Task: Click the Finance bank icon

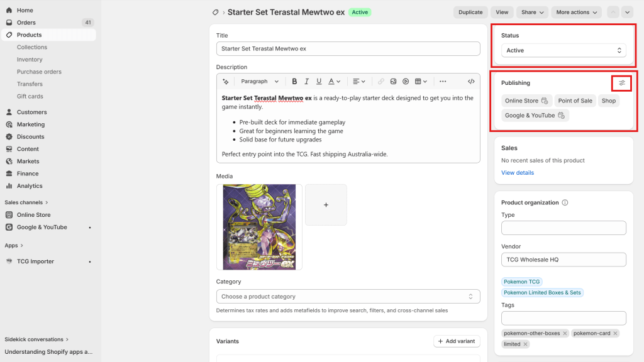Action: click(x=9, y=173)
